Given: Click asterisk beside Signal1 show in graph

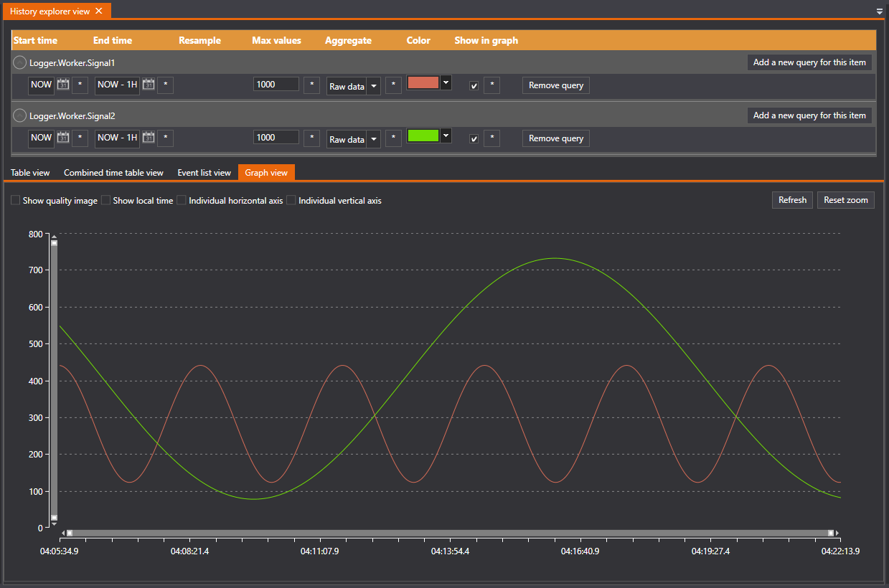Looking at the screenshot, I should coord(491,85).
